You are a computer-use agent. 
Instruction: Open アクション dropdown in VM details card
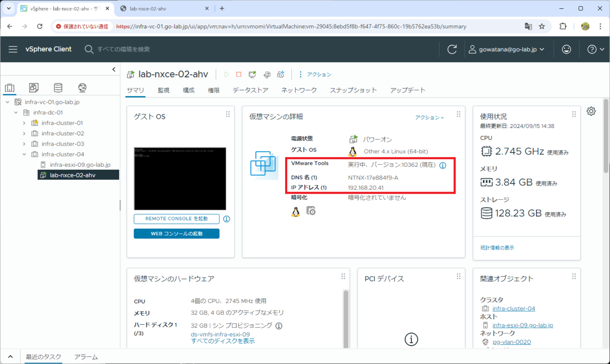coord(430,117)
